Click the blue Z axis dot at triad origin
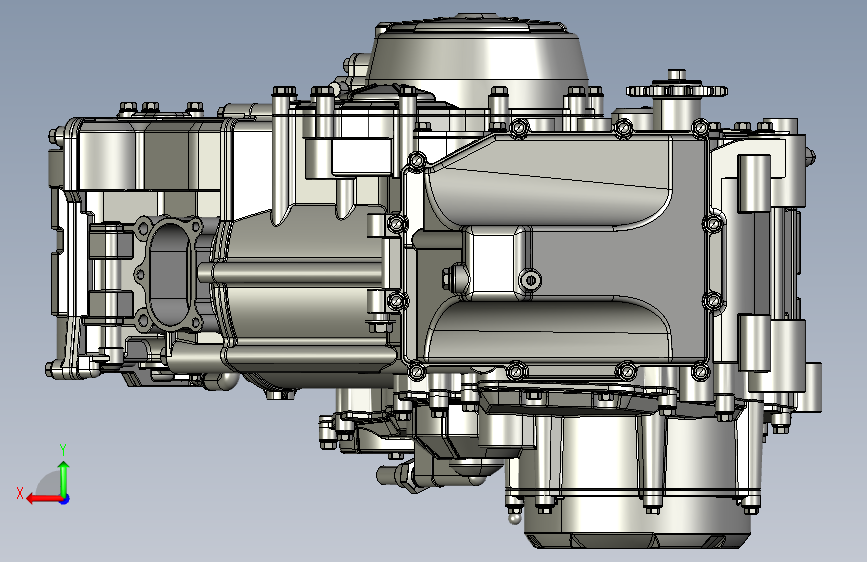Viewport: 867px width, 562px height. tap(65, 499)
